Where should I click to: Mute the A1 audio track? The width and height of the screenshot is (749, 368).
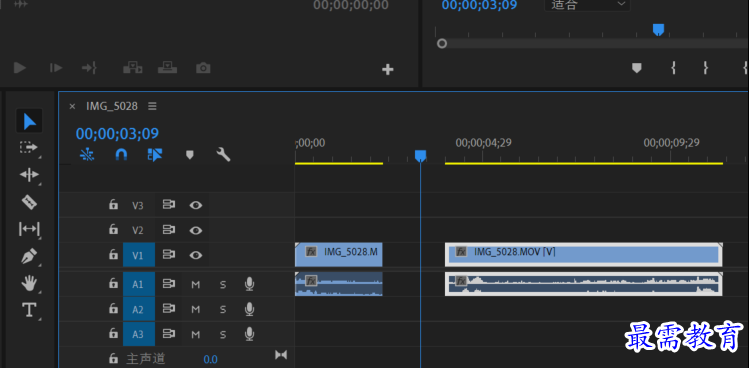(195, 285)
